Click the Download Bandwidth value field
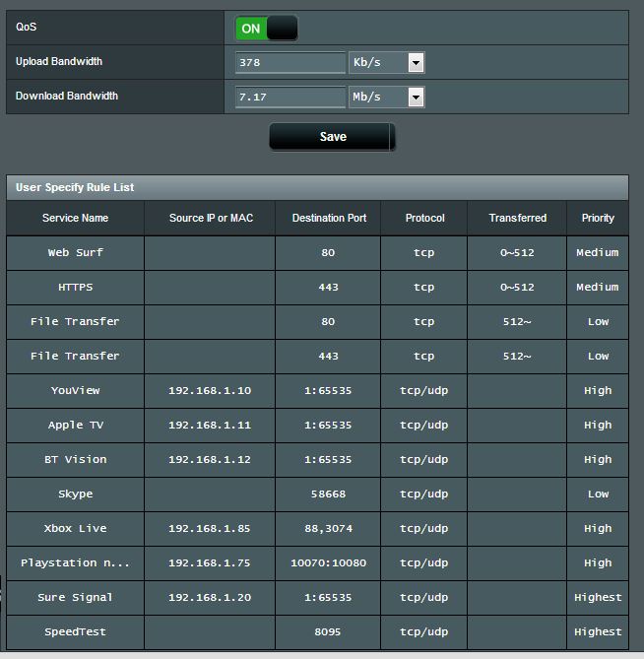 click(290, 97)
